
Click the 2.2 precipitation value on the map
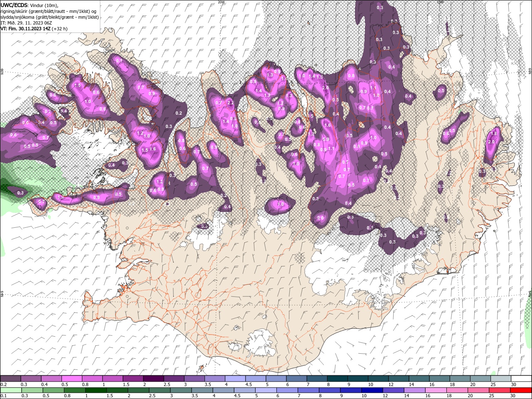231,103
